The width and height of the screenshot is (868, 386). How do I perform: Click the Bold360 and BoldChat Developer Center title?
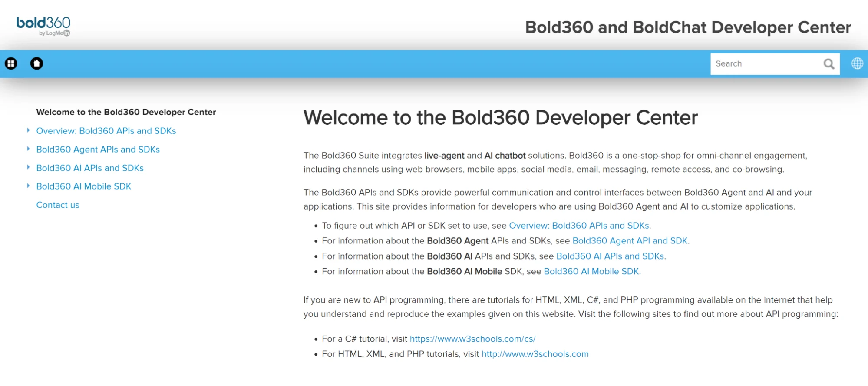(688, 27)
